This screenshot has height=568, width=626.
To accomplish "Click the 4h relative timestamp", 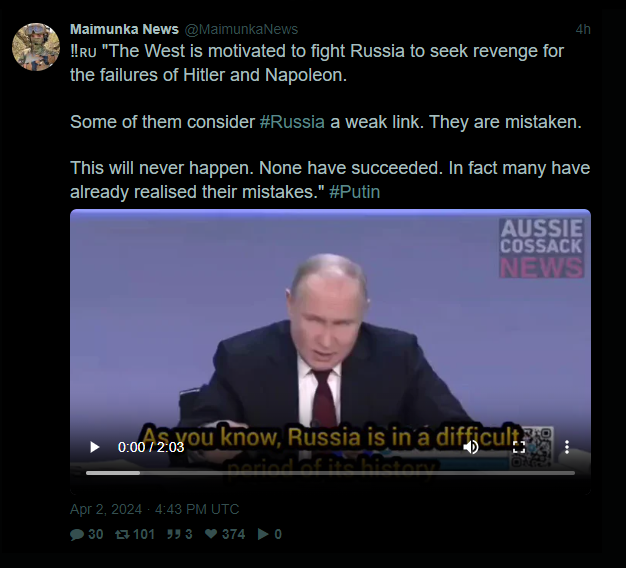I will (x=583, y=30).
